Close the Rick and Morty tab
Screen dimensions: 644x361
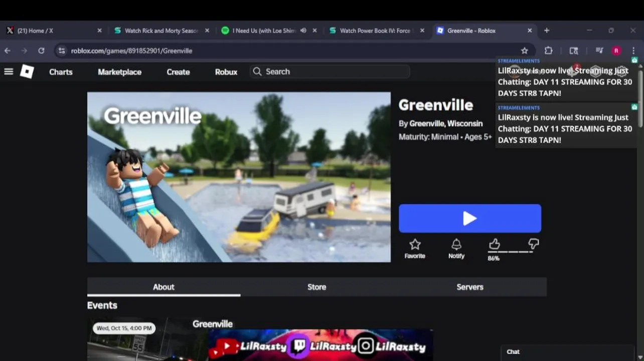click(x=207, y=31)
